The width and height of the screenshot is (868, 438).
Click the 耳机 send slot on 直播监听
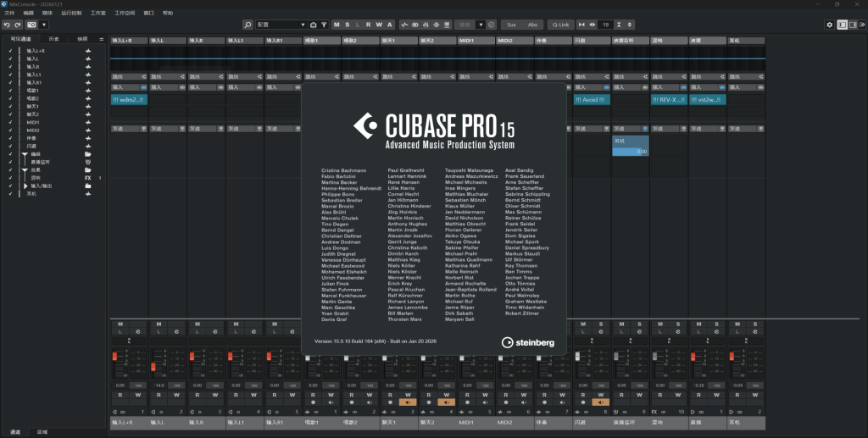tap(631, 146)
